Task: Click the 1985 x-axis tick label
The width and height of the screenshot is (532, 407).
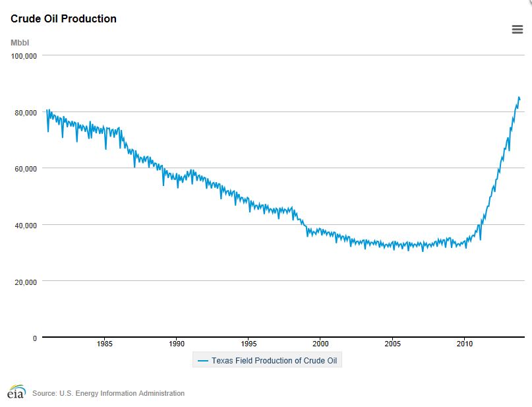Action: coord(104,344)
